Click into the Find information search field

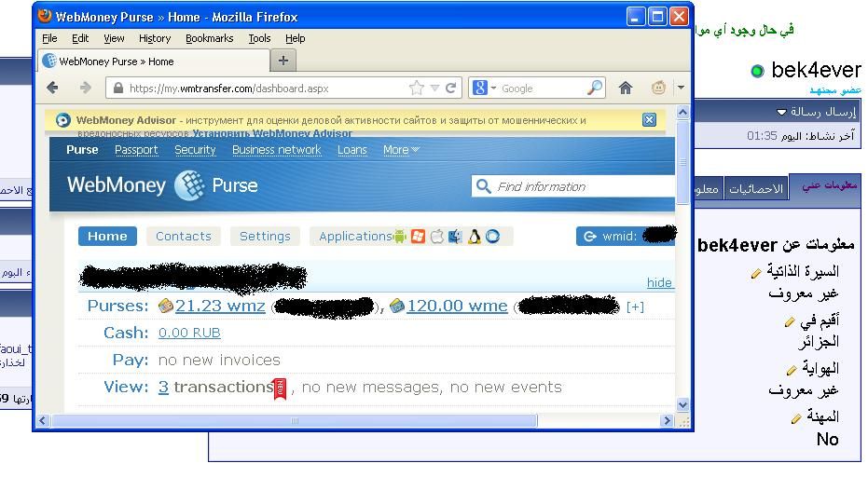573,186
